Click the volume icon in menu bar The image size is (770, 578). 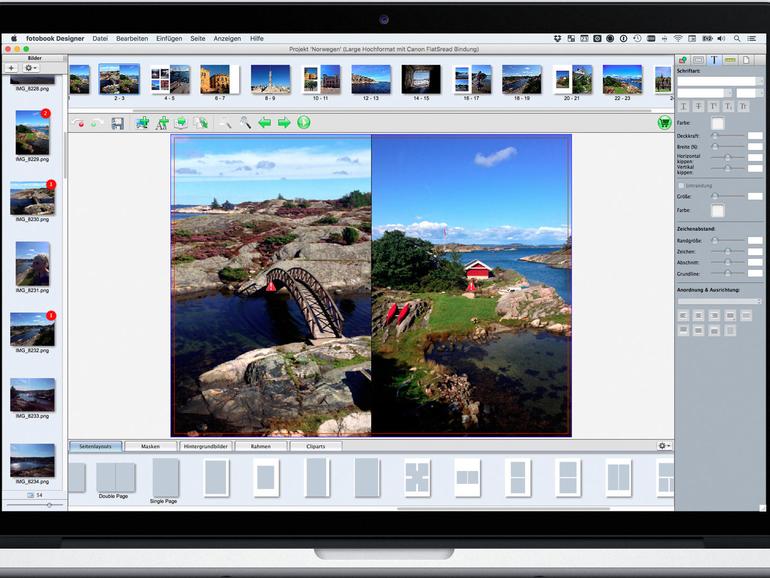721,38
